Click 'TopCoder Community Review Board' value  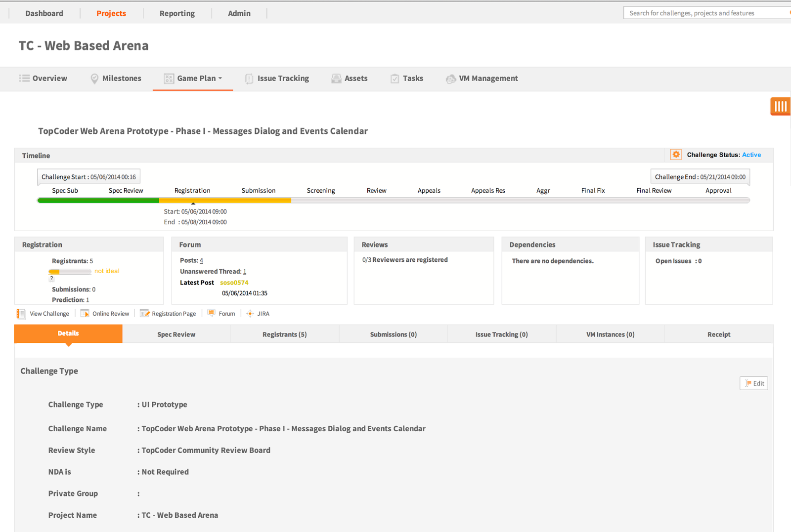206,450
